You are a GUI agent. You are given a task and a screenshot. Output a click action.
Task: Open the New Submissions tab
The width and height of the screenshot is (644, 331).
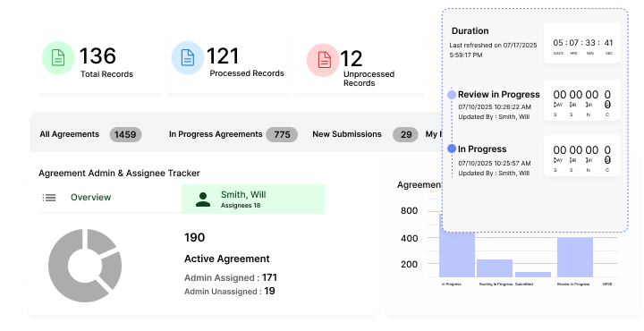click(x=347, y=134)
